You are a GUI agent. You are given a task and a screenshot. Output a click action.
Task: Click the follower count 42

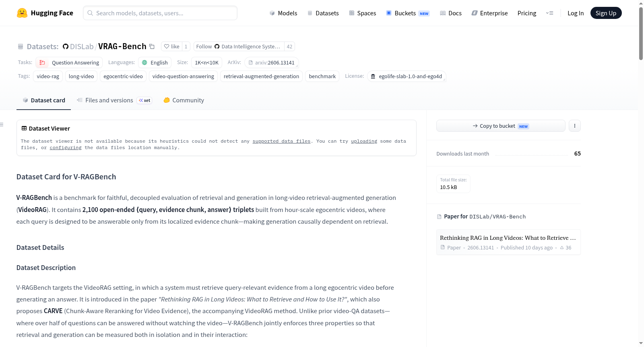pos(289,46)
